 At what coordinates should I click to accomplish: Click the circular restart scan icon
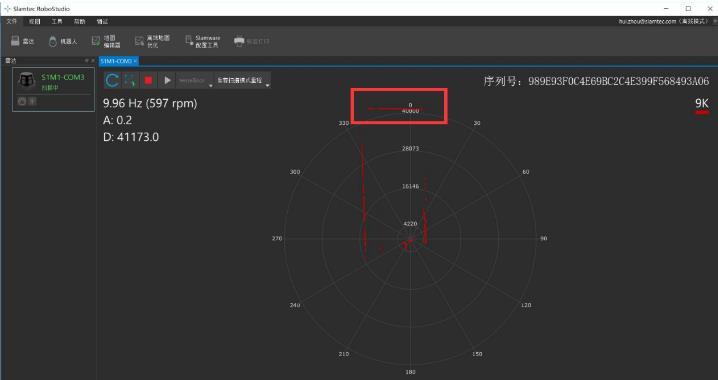(112, 81)
